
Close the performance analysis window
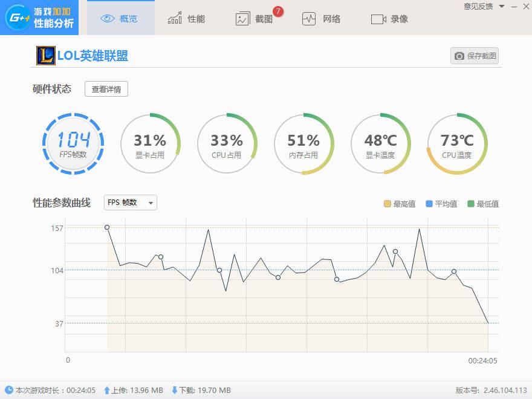(x=526, y=6)
